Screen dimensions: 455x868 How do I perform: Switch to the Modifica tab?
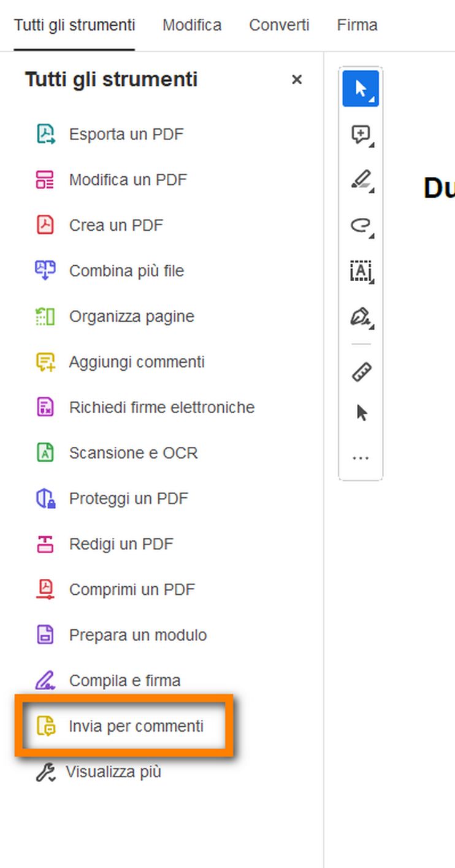[192, 25]
